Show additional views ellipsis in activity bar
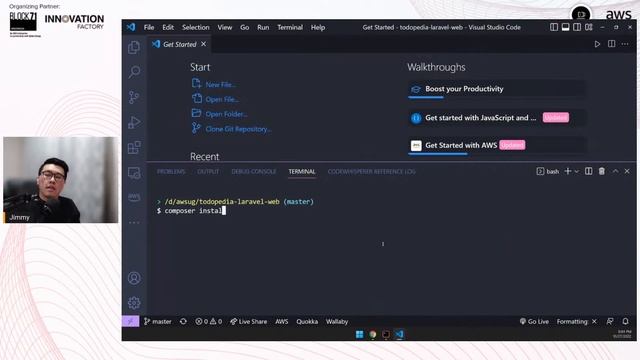640x360 pixels. [x=134, y=223]
